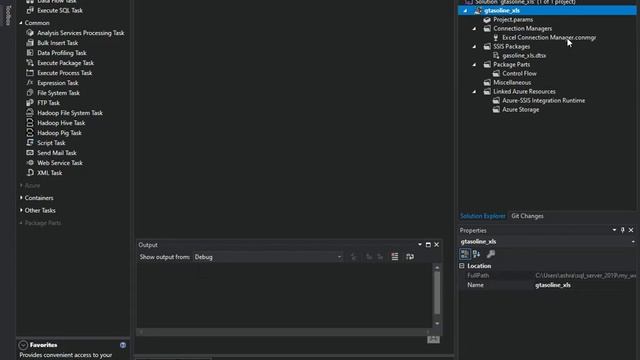Click the Output scrollbar up arrow
640x360 pixels.
pyautogui.click(x=437, y=268)
